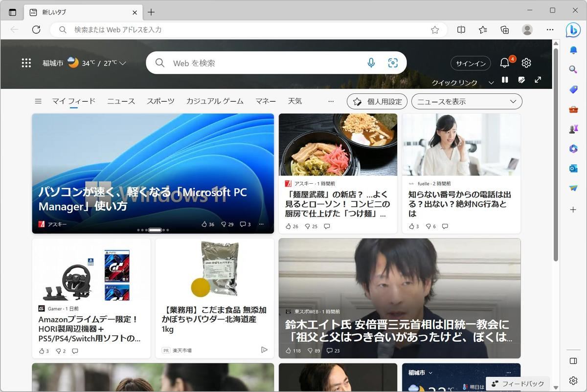The image size is (587, 392).
Task: Click the フィードバック button
Action: click(x=518, y=384)
